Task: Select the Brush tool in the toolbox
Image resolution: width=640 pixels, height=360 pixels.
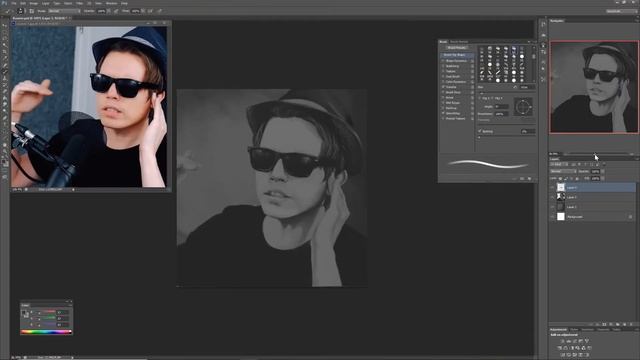Action: [5, 71]
